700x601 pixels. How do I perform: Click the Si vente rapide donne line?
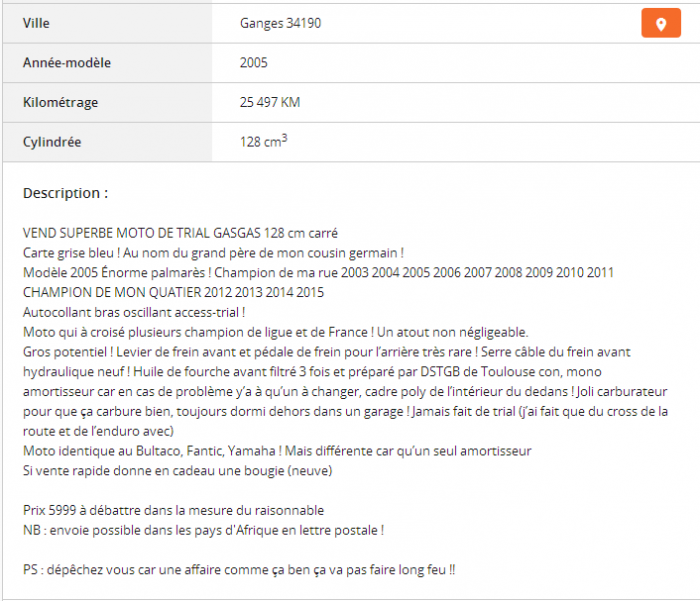point(177,471)
